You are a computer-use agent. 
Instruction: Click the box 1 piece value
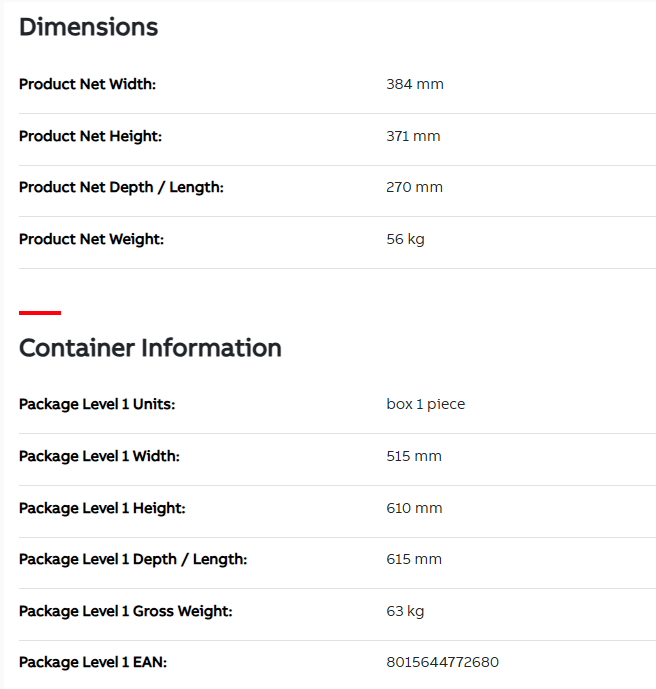coord(425,404)
